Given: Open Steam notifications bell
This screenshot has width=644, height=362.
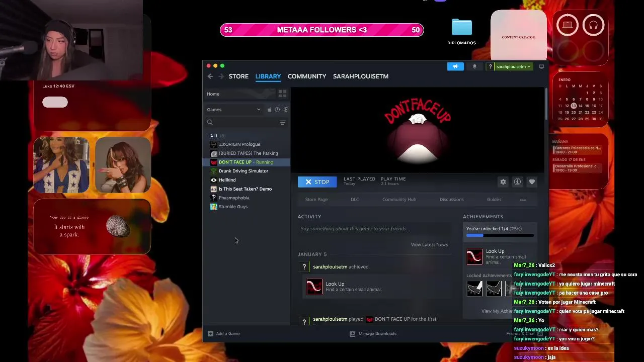Looking at the screenshot, I should [x=474, y=66].
